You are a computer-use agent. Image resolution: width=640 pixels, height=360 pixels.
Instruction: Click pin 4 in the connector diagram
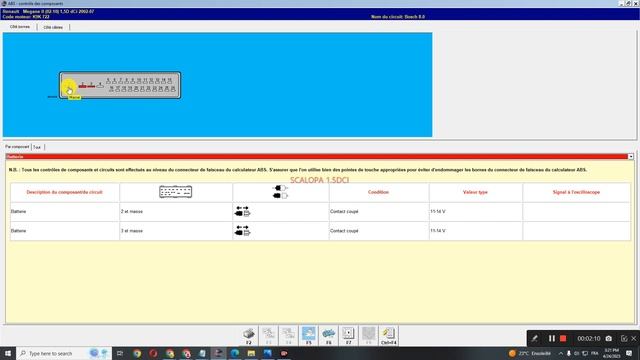click(x=100, y=85)
